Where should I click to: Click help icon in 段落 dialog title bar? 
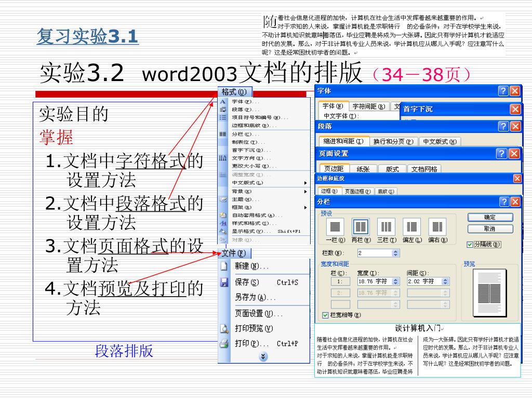click(x=503, y=126)
